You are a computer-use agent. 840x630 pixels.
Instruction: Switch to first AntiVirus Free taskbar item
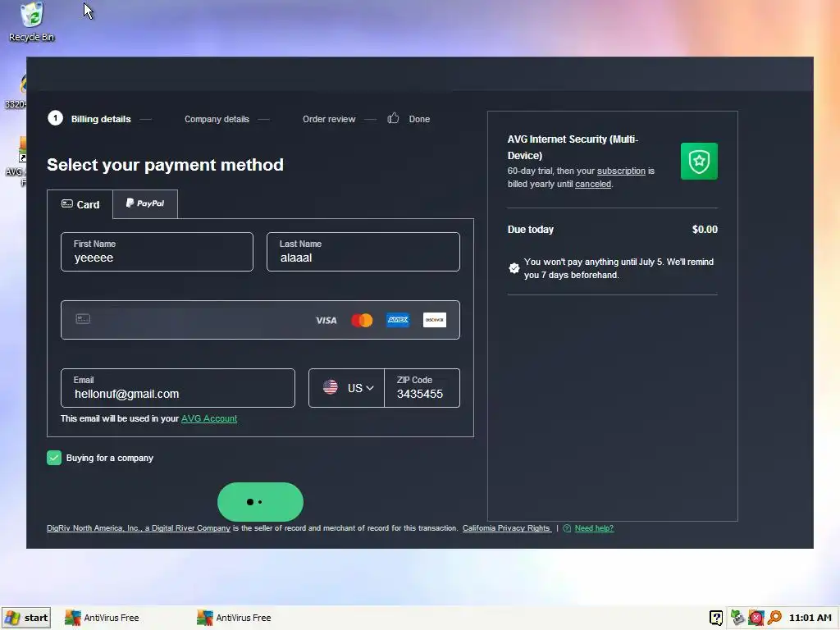pos(102,618)
